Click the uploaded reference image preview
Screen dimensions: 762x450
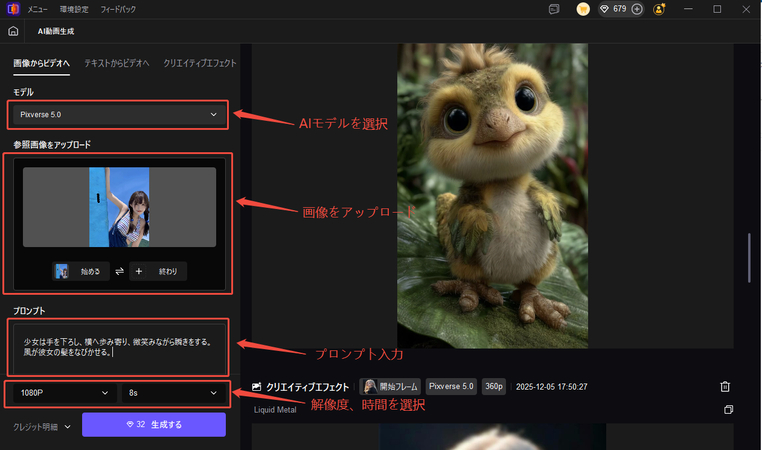119,207
